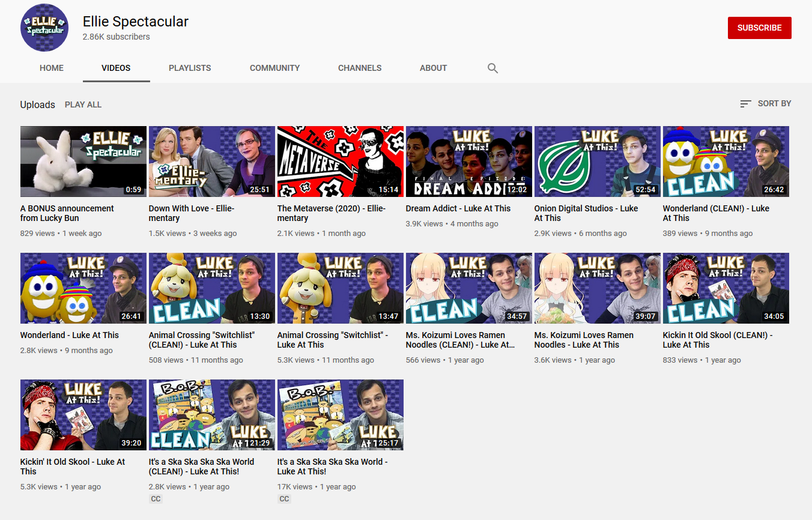The height and width of the screenshot is (520, 812).
Task: Open 'A BONUS announcement from Lucky Bun' title
Action: [67, 213]
